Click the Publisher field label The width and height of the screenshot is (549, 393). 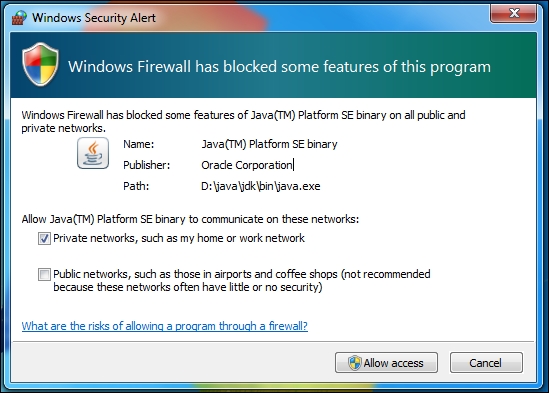pyautogui.click(x=146, y=165)
